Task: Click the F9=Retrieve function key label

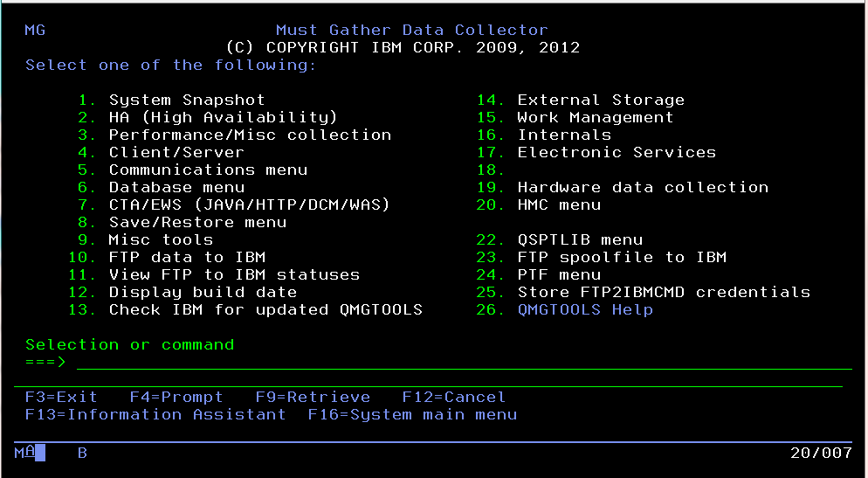Action: (x=313, y=397)
